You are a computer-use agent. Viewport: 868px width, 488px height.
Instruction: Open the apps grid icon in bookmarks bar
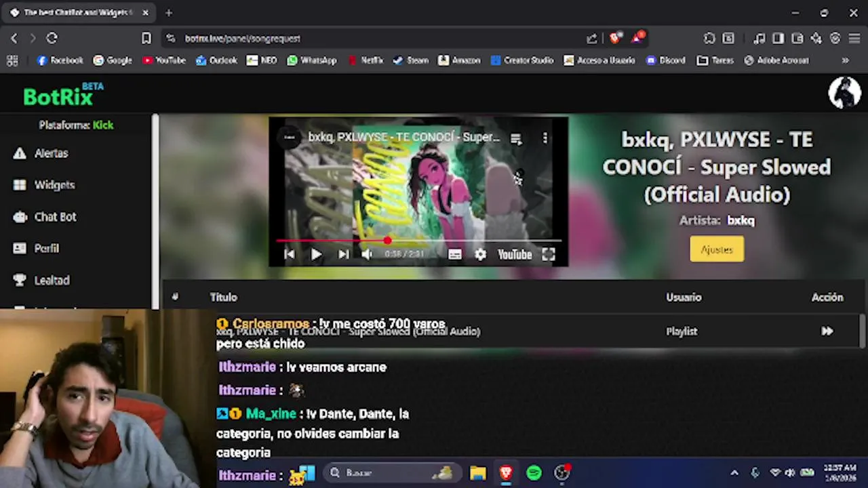click(x=12, y=60)
